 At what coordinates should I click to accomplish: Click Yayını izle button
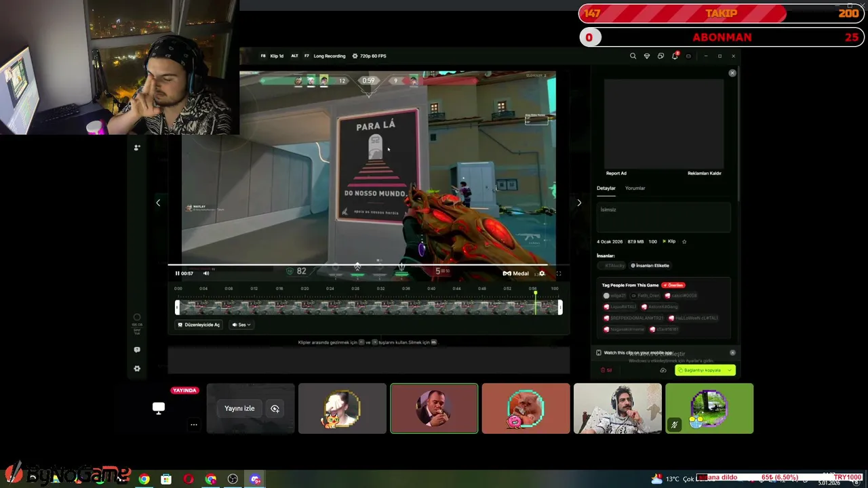click(x=239, y=409)
